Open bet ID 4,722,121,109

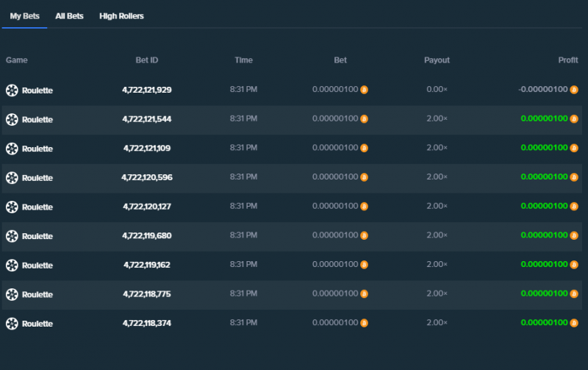click(x=146, y=149)
